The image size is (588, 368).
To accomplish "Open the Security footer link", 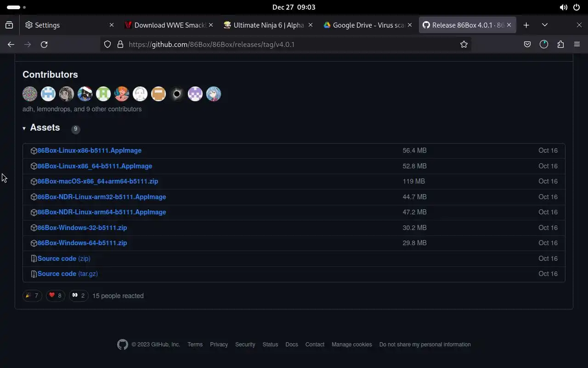I will 245,345.
